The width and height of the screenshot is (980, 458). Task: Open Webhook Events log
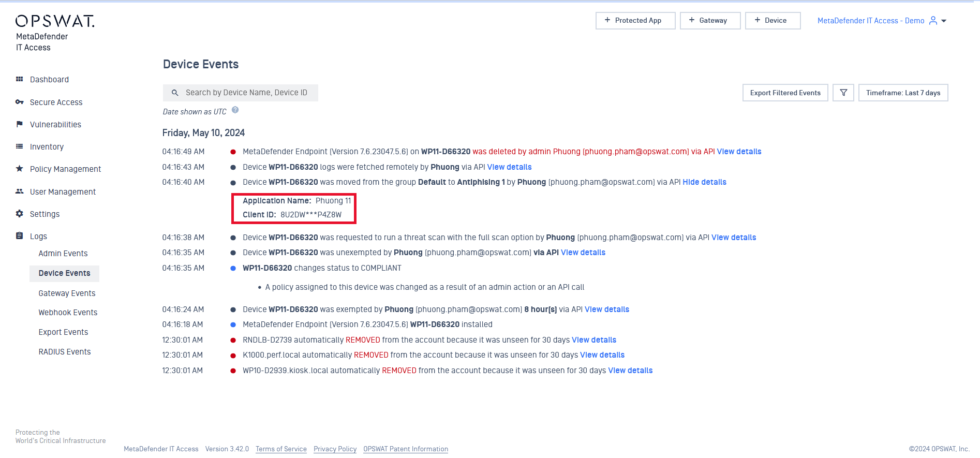click(68, 313)
